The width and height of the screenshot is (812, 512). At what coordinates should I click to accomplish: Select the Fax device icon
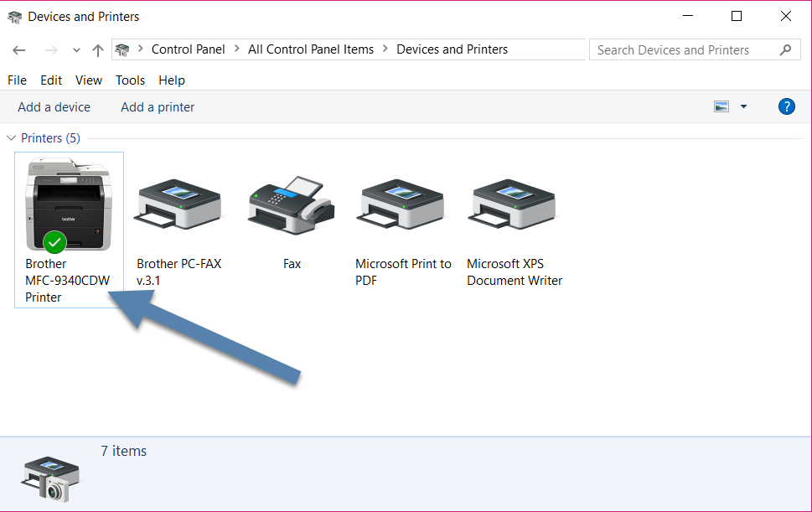point(291,204)
